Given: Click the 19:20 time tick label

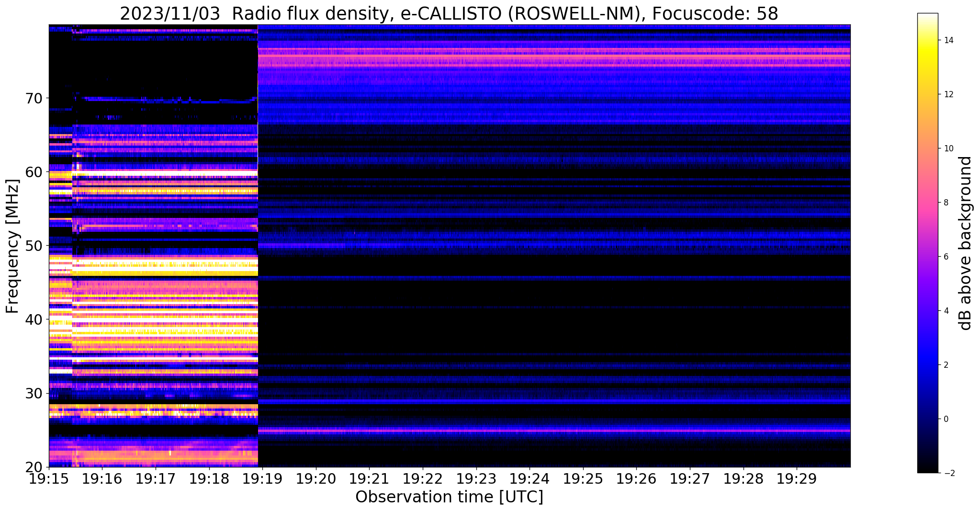Looking at the screenshot, I should [x=316, y=479].
